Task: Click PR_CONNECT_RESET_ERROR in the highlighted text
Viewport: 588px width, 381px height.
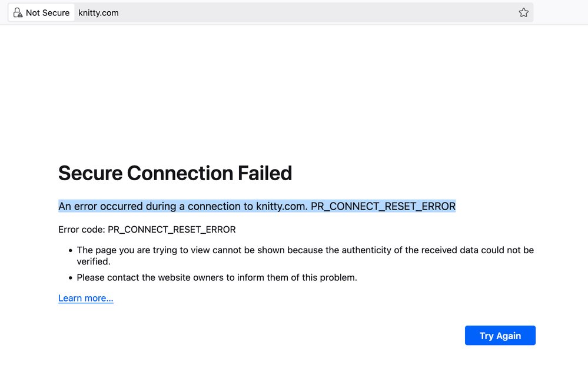Action: click(x=384, y=206)
